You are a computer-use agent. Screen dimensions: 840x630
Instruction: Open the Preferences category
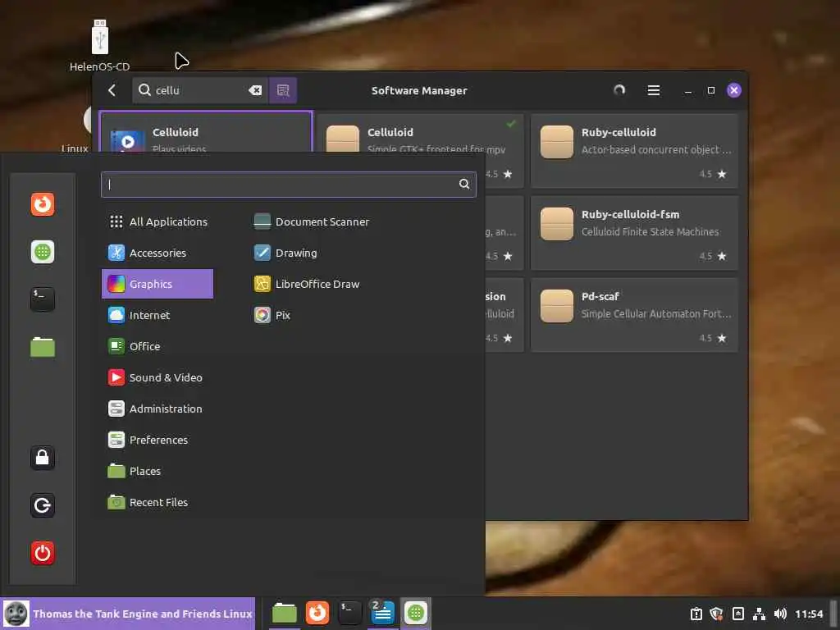157,440
